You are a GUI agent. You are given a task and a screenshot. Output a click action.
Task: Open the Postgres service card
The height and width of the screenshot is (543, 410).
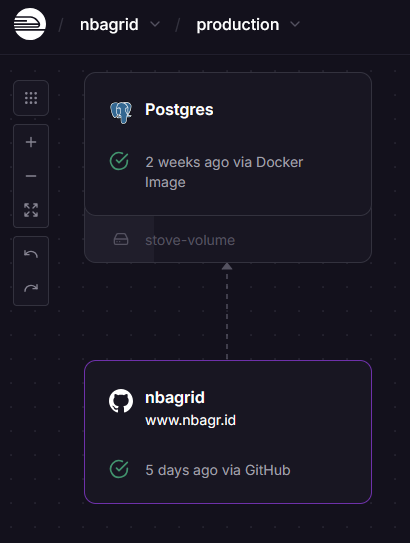pos(228,144)
